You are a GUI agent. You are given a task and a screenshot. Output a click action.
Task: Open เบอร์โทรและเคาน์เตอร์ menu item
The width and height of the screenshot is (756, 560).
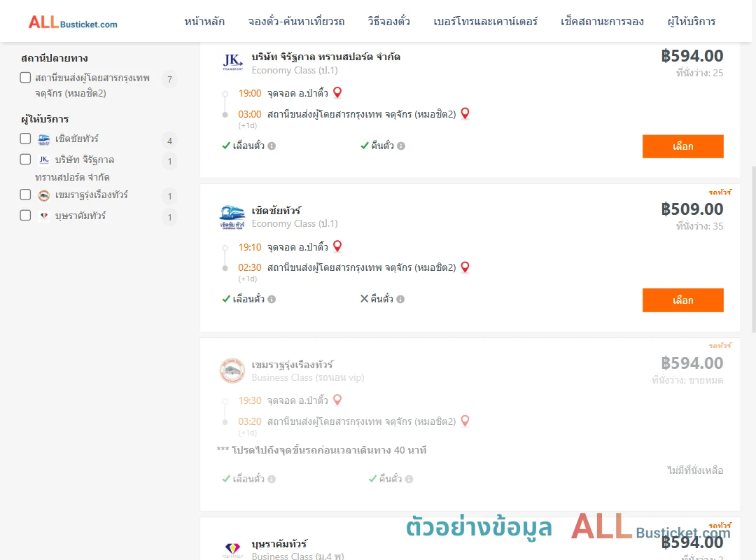click(485, 21)
